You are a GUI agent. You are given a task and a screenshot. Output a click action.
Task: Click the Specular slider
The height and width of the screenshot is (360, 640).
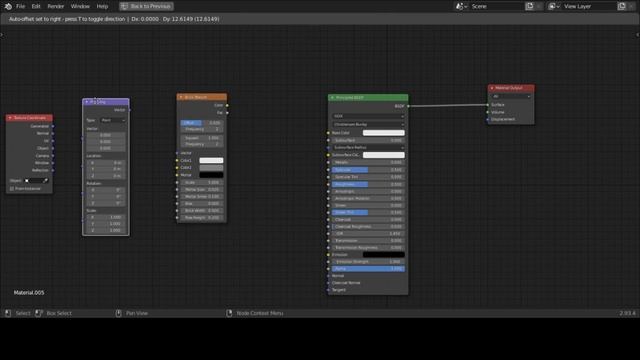click(368, 170)
